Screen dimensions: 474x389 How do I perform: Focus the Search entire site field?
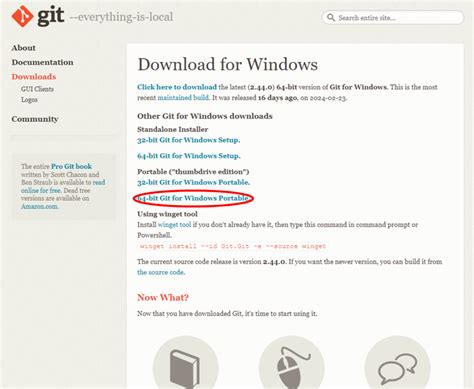393,17
